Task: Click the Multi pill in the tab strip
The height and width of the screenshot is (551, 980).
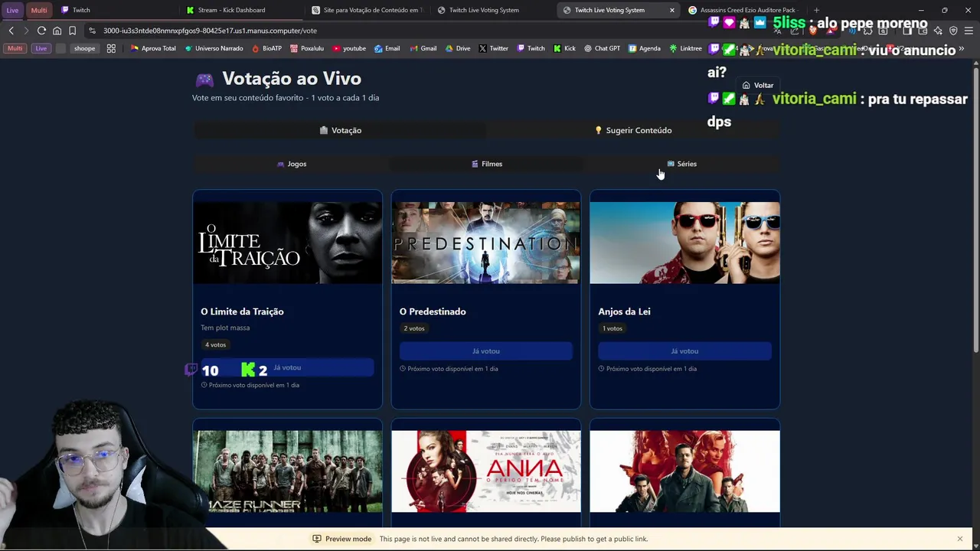Action: point(39,10)
